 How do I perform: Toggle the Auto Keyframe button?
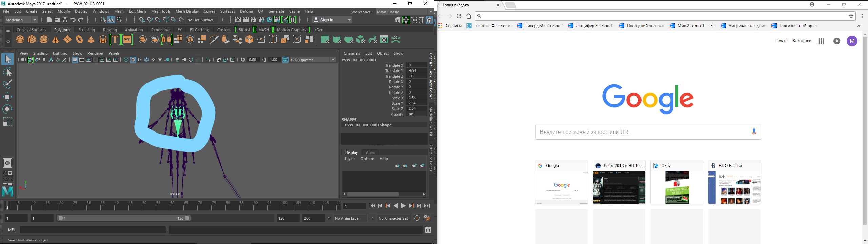417,218
